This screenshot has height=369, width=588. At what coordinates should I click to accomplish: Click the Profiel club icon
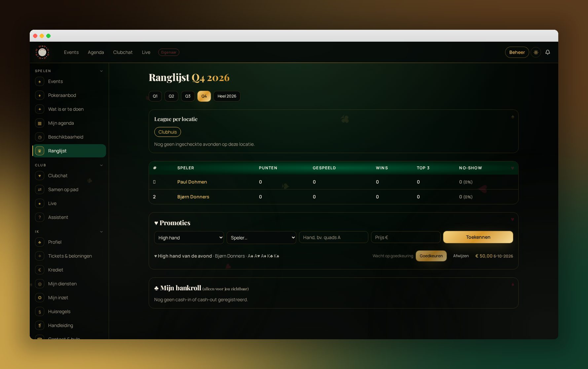tap(40, 242)
